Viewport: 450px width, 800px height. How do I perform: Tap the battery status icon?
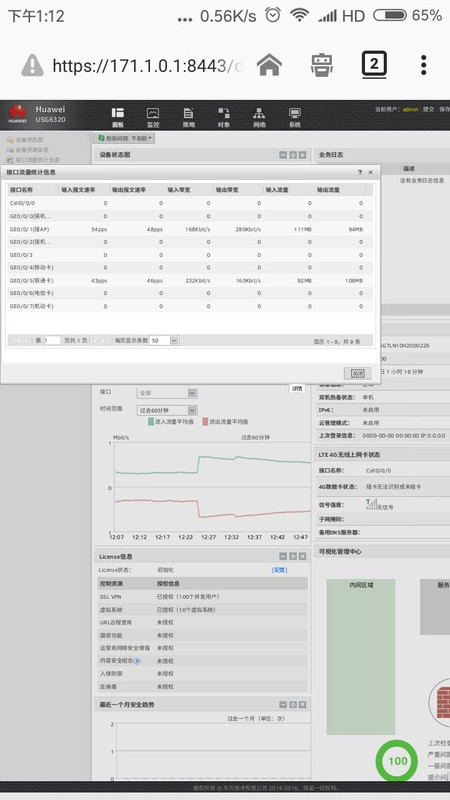pyautogui.click(x=390, y=15)
